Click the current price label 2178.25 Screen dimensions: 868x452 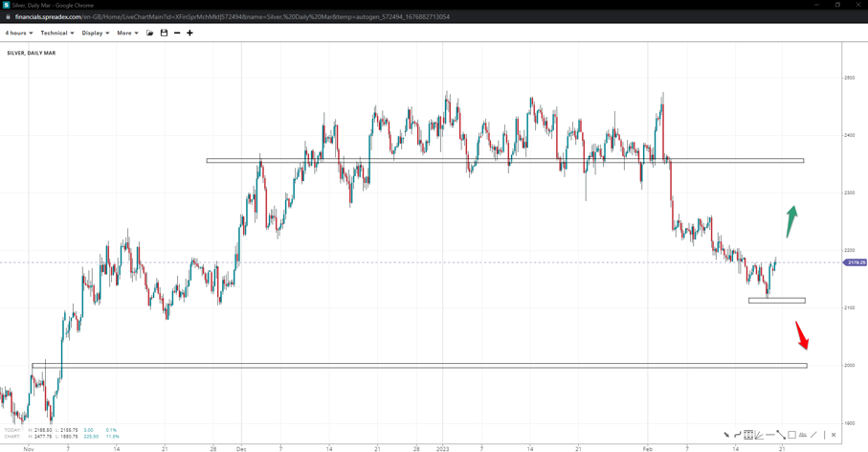(856, 262)
